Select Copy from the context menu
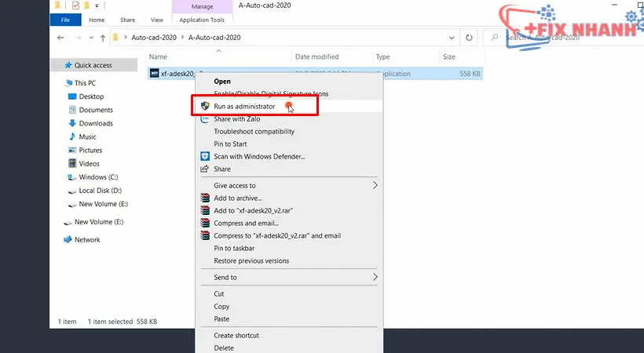The width and height of the screenshot is (644, 353). tap(221, 306)
